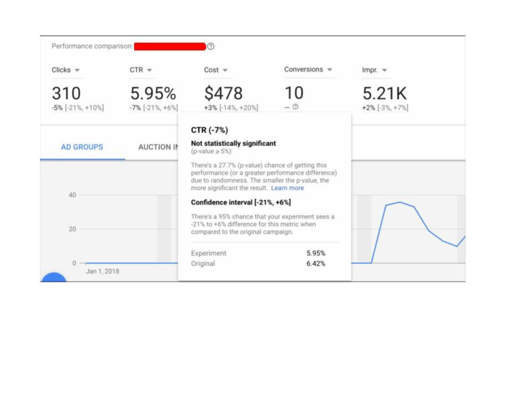Switch to the AUCTION tab
Image resolution: width=532 pixels, height=399 pixels.
coord(158,147)
